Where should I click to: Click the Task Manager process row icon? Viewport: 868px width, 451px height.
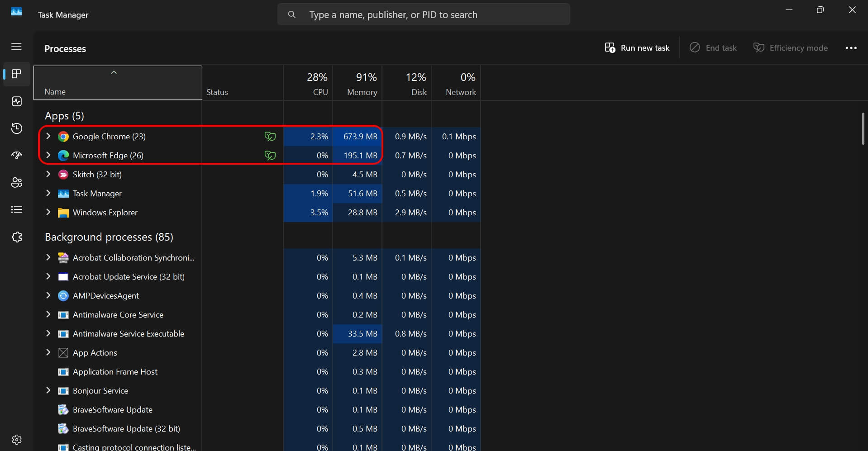pyautogui.click(x=63, y=194)
